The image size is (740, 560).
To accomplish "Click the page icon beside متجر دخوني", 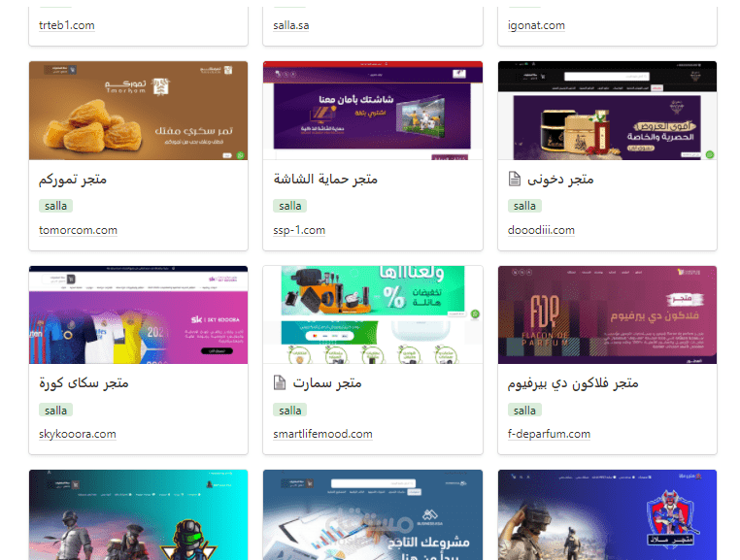I will tap(515, 179).
